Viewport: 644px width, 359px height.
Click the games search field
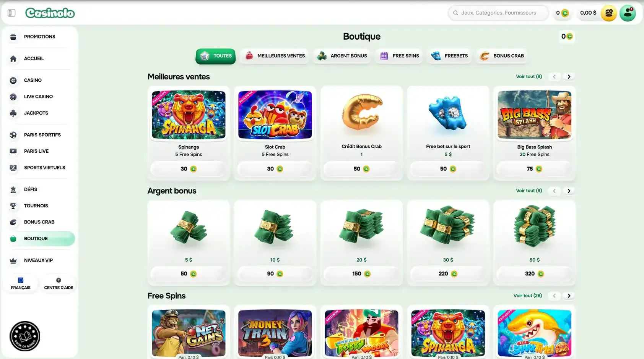(498, 13)
